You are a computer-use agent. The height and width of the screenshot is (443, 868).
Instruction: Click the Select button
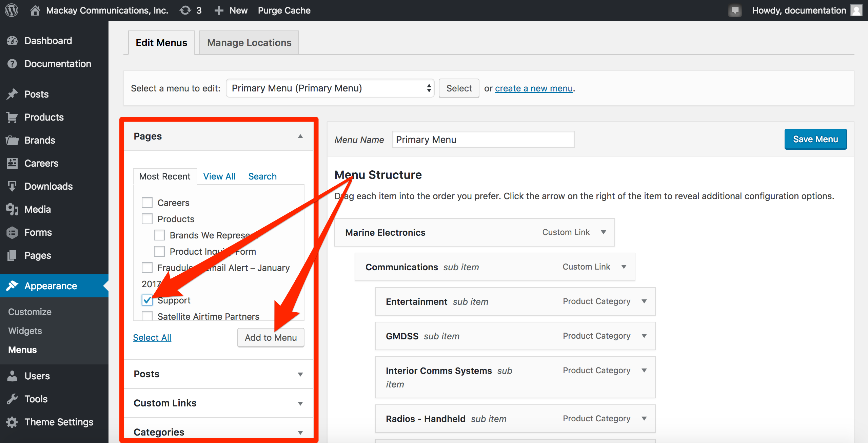pos(459,88)
